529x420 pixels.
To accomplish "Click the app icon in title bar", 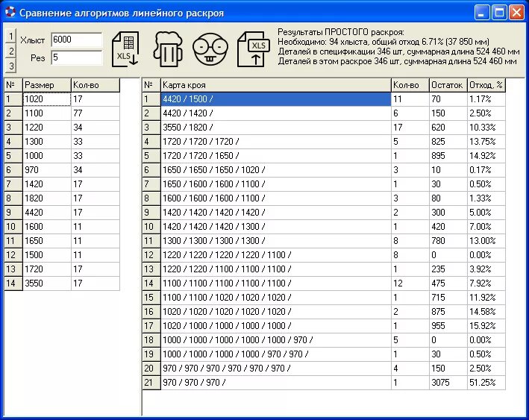I will point(10,13).
